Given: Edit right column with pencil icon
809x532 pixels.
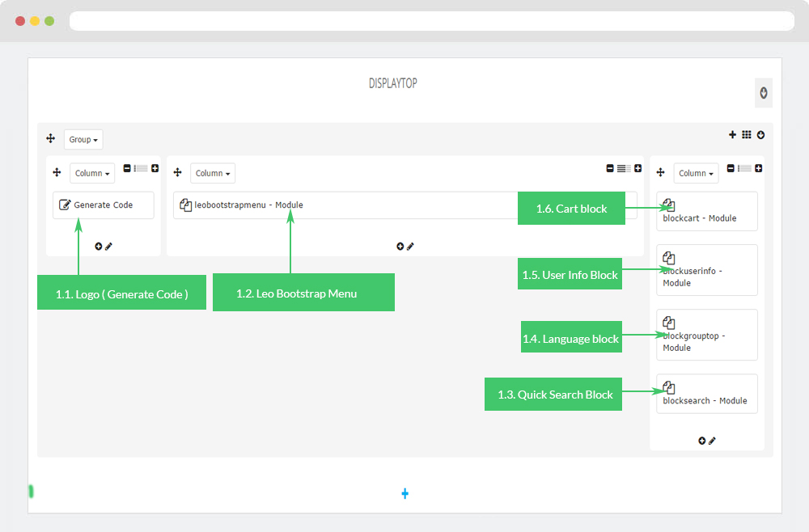Looking at the screenshot, I should point(712,441).
